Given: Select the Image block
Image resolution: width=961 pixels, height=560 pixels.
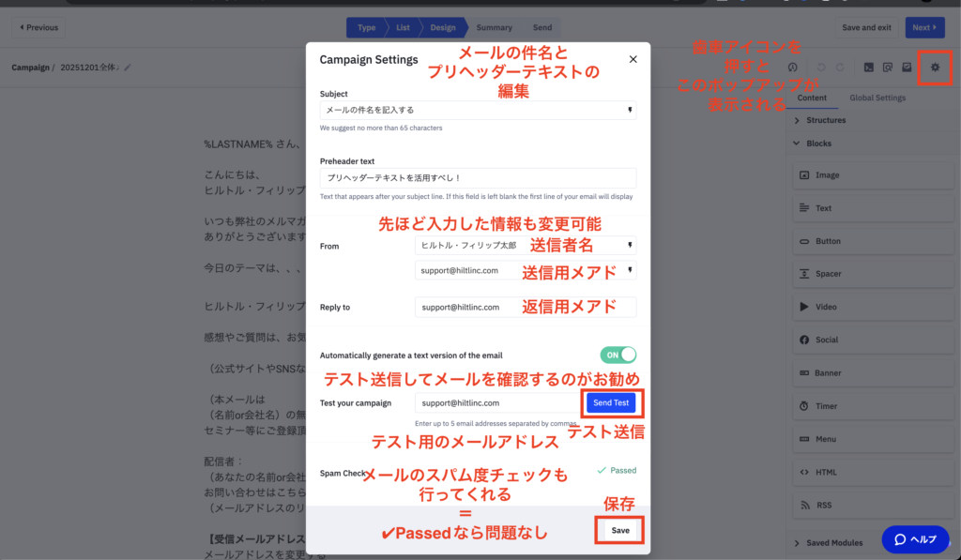Looking at the screenshot, I should tap(873, 175).
